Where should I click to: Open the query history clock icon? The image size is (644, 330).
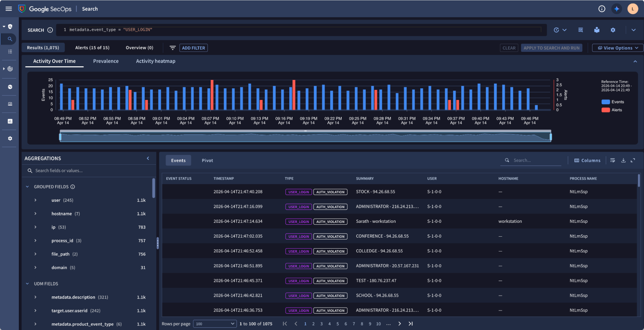tap(556, 30)
